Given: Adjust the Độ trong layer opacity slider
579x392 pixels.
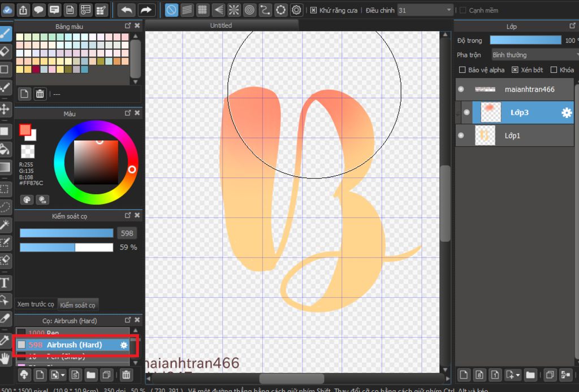Looking at the screenshot, I should pyautogui.click(x=525, y=40).
